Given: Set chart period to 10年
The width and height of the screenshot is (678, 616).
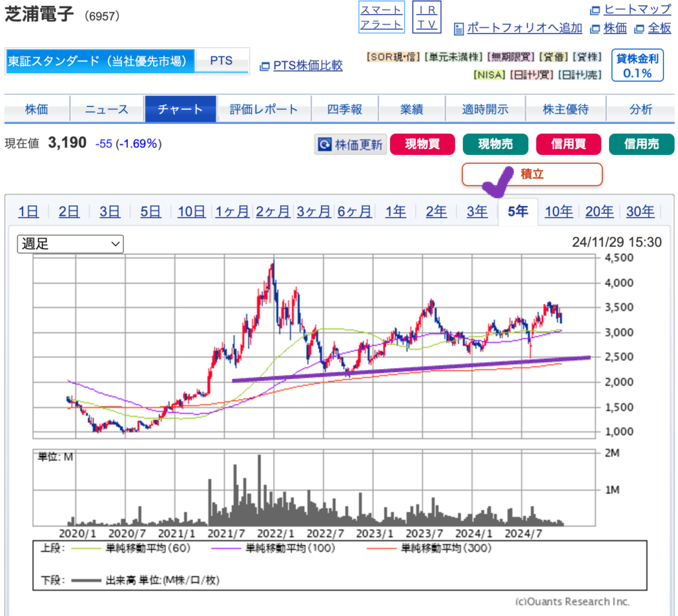Looking at the screenshot, I should tap(559, 211).
